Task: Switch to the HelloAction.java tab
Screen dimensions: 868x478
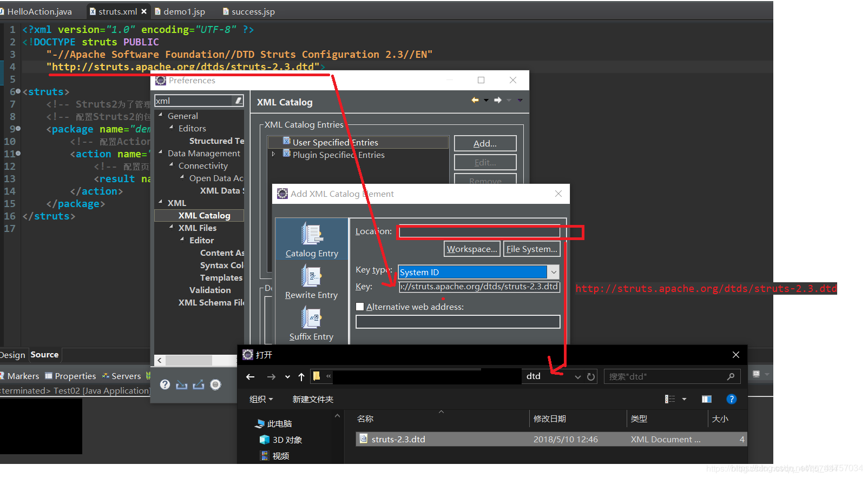Action: (x=36, y=11)
